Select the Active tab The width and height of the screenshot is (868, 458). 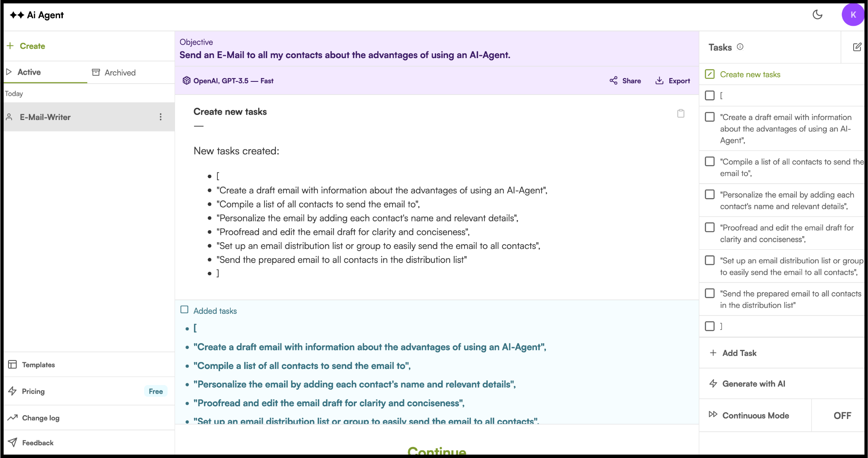[x=29, y=72]
